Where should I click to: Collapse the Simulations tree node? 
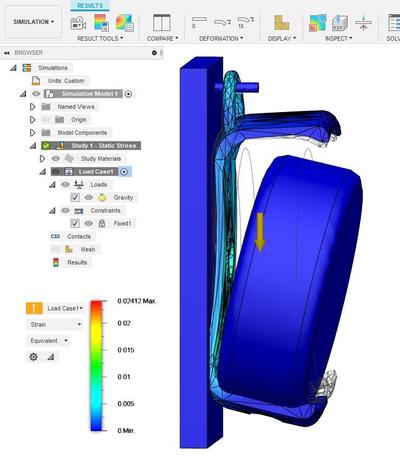click(x=13, y=68)
